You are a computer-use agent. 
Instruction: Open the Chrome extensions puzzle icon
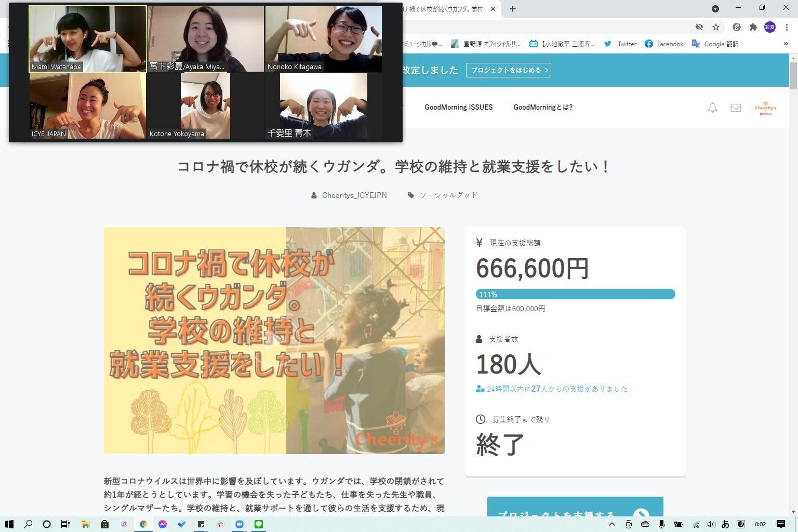753,27
